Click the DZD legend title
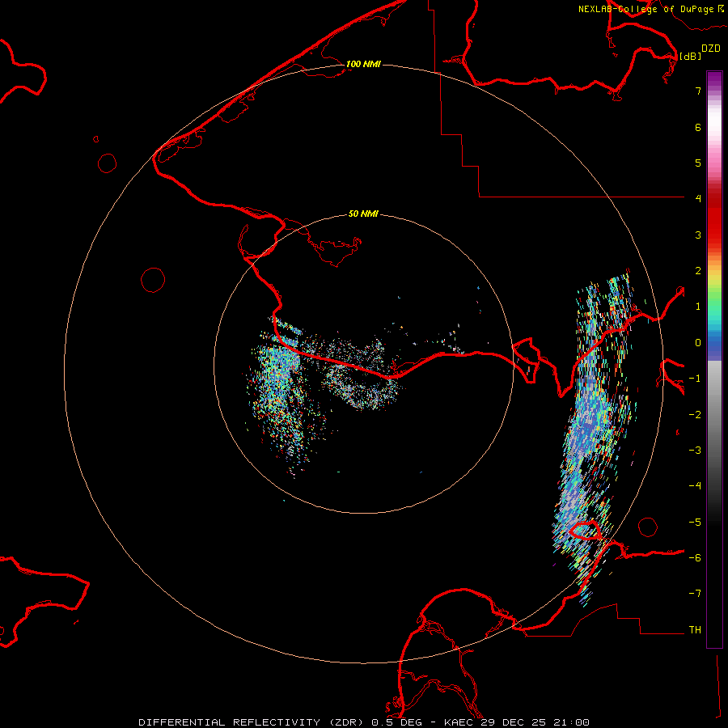 tap(711, 49)
